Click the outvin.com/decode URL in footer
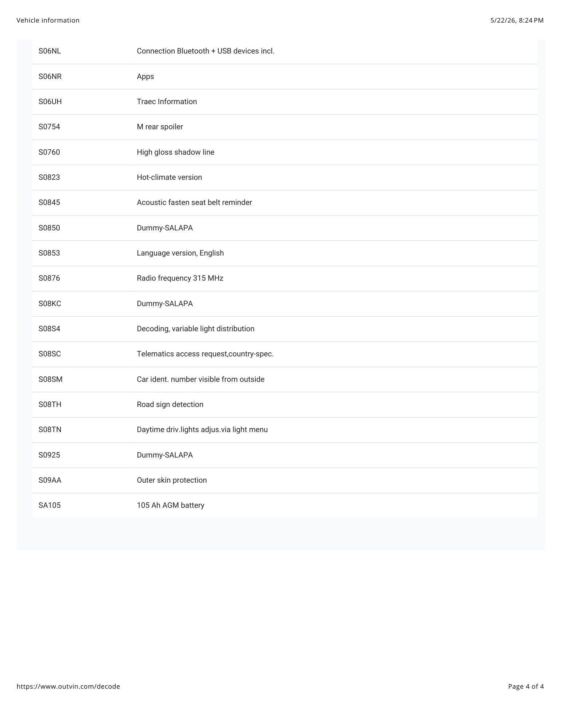Screen dimensions: 562x728 pos(68,686)
